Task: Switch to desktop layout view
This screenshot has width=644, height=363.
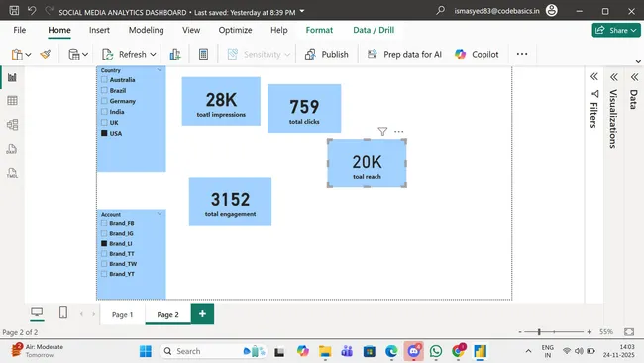Action: point(37,312)
